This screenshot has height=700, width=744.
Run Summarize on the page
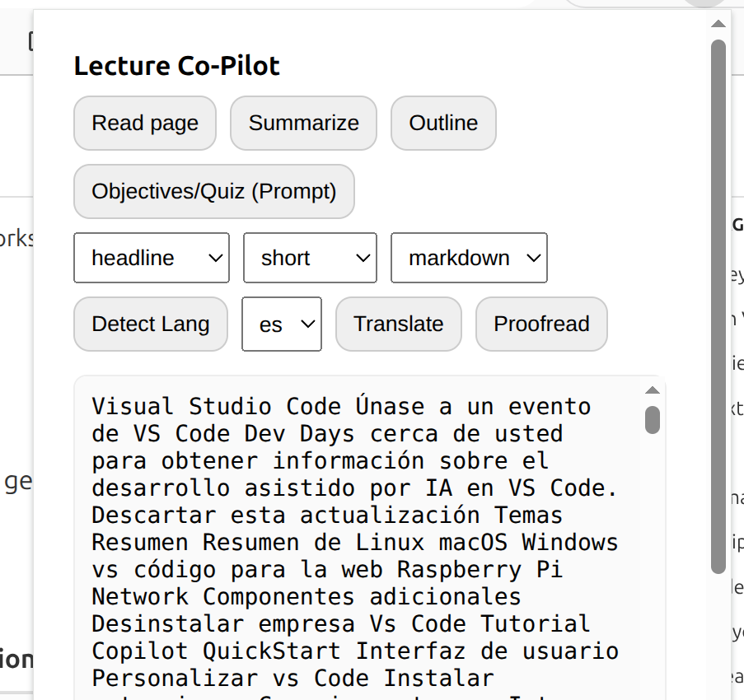pos(304,124)
